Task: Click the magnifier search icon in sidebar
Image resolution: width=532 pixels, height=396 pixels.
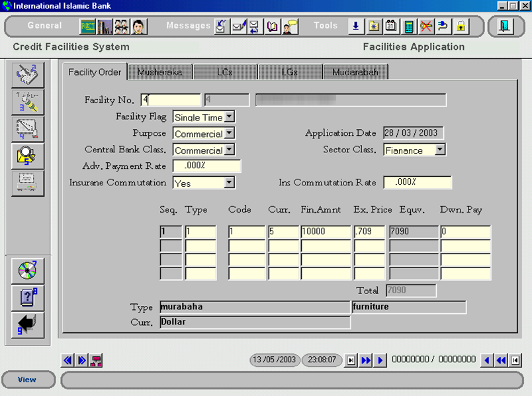Action: [28, 156]
